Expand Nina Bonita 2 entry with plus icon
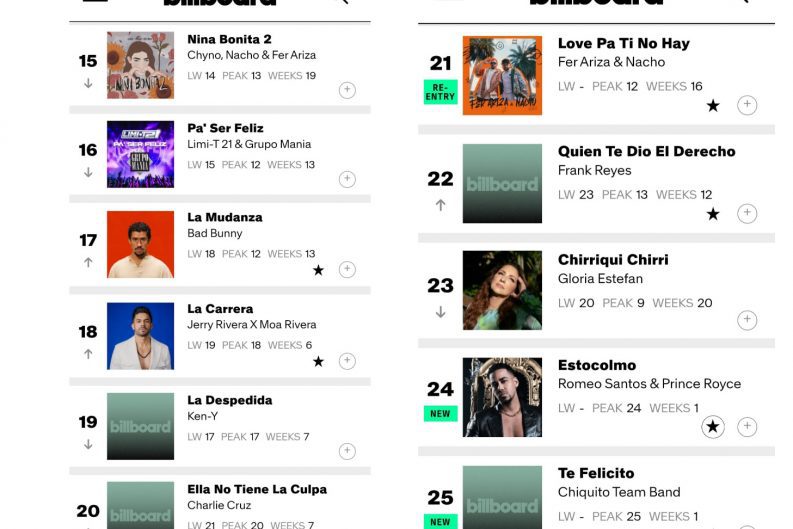This screenshot has height=529, width=793. click(x=347, y=90)
